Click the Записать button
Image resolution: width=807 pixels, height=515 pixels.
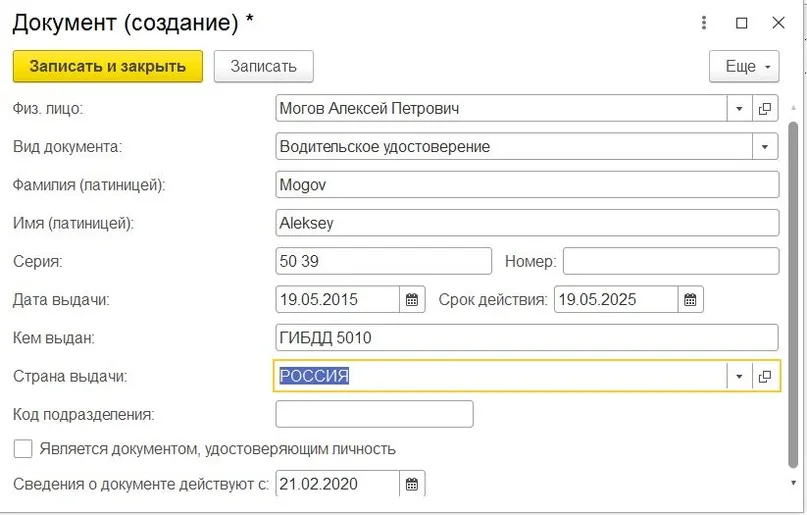tap(264, 66)
